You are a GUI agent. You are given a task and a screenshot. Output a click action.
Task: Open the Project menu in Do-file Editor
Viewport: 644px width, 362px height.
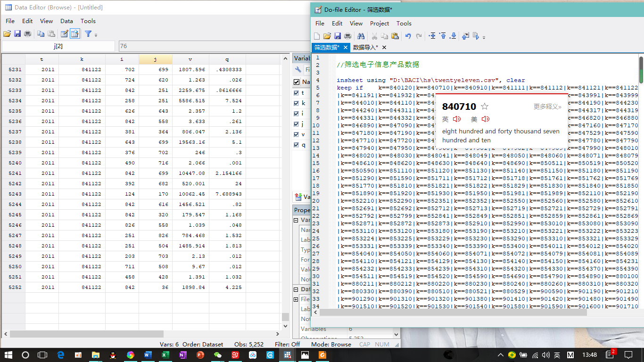[380, 23]
